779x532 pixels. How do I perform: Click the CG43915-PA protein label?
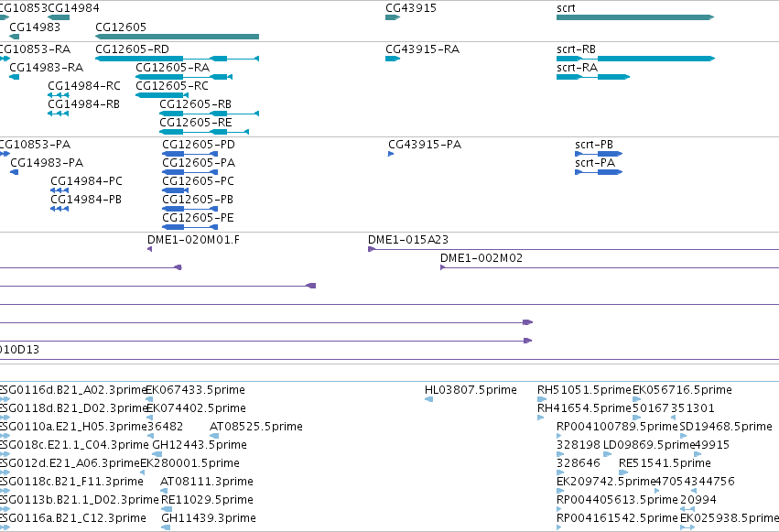click(425, 145)
